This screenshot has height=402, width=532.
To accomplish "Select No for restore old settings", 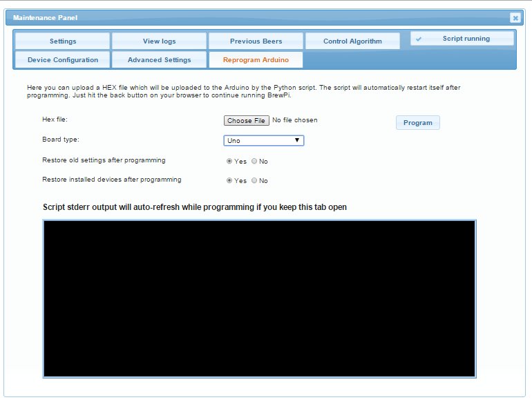I will pyautogui.click(x=254, y=161).
